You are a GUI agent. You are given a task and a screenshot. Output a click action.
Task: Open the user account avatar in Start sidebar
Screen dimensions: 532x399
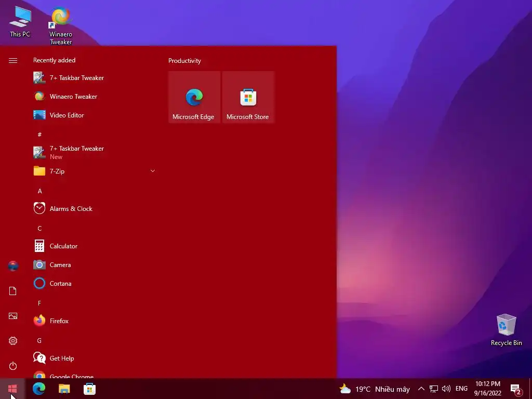[13, 266]
